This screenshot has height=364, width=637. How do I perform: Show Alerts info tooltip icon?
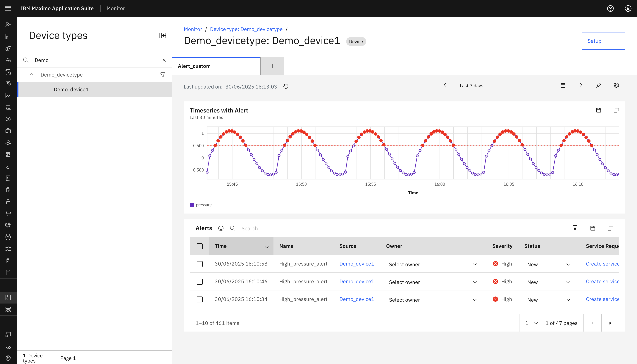[x=221, y=228]
